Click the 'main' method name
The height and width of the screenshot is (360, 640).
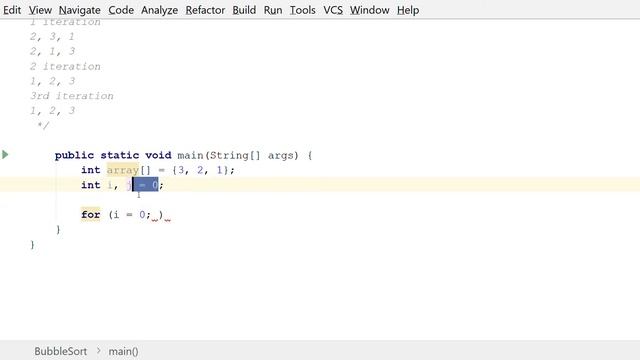click(190, 155)
